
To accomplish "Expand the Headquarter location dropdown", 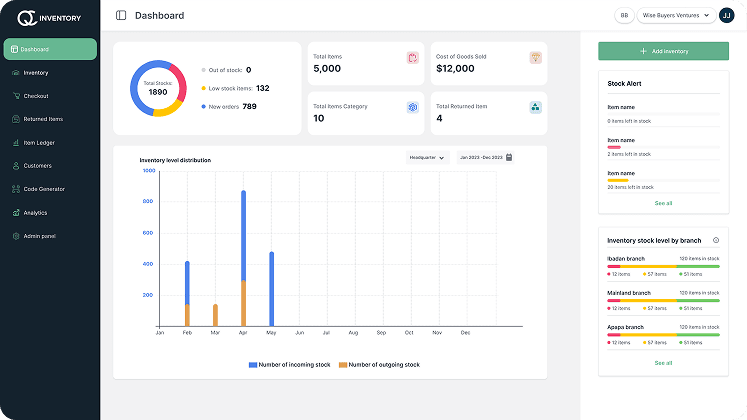I will point(427,158).
